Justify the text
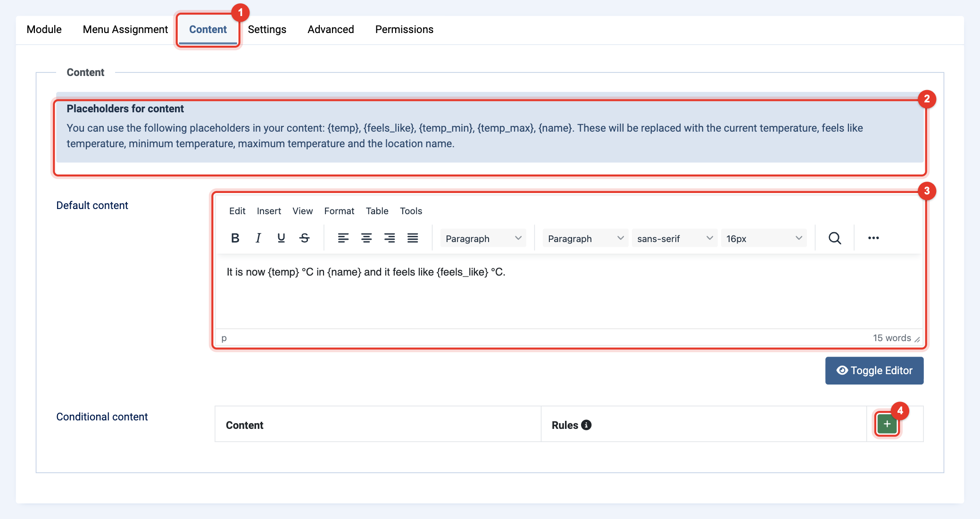Image resolution: width=980 pixels, height=519 pixels. 413,238
